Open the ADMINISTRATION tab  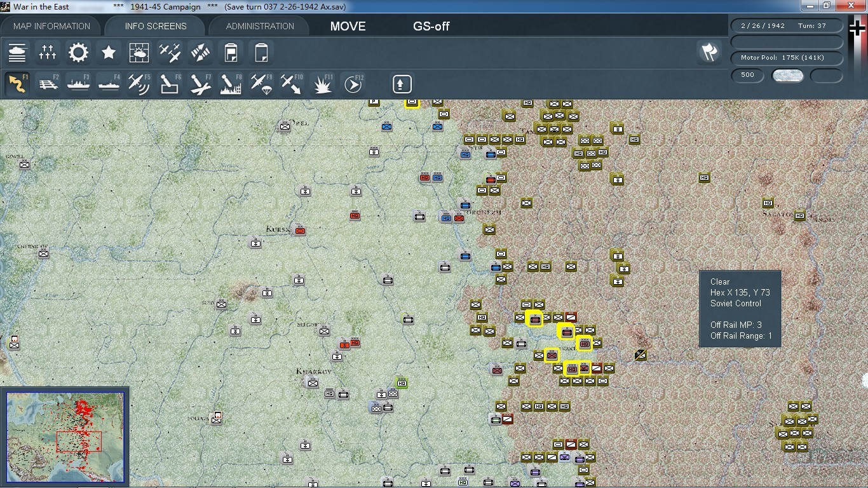[260, 26]
